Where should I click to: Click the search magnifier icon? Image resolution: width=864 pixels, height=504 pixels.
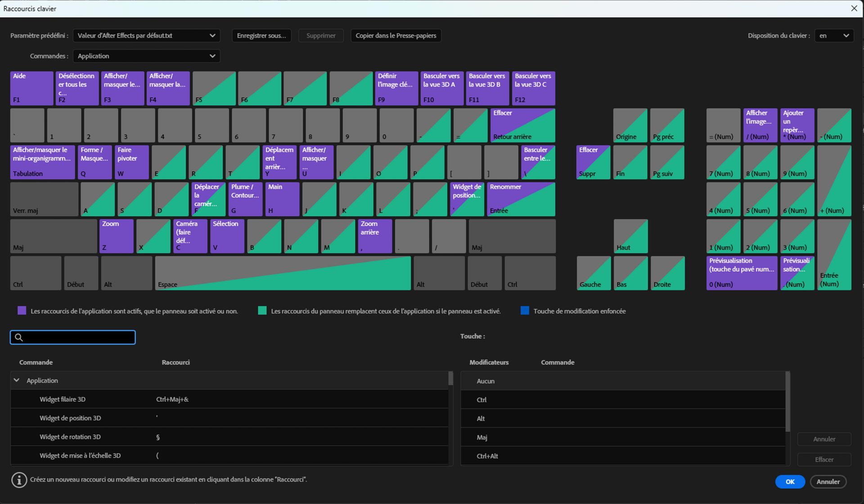[x=18, y=337]
